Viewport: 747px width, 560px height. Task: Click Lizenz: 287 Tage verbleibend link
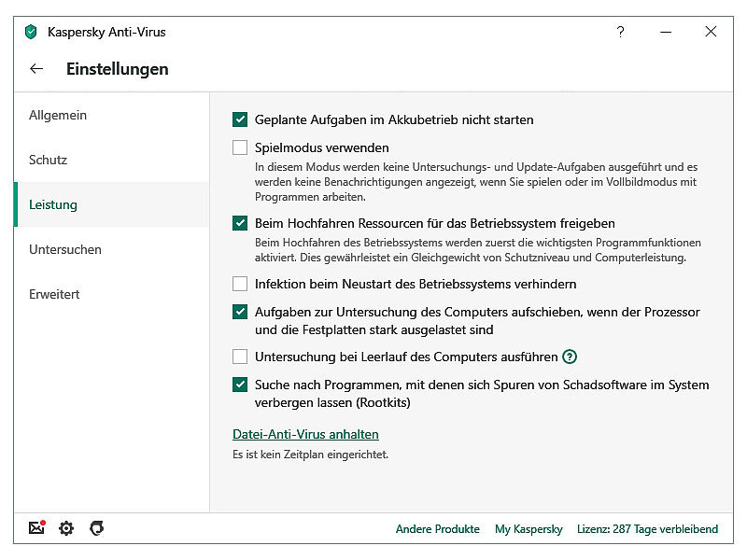click(647, 529)
